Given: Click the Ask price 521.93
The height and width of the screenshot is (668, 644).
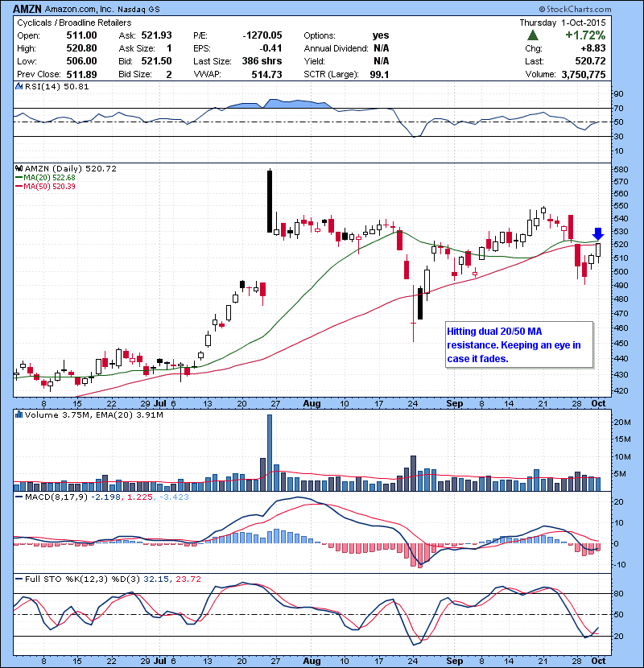Looking at the screenshot, I should 156,35.
